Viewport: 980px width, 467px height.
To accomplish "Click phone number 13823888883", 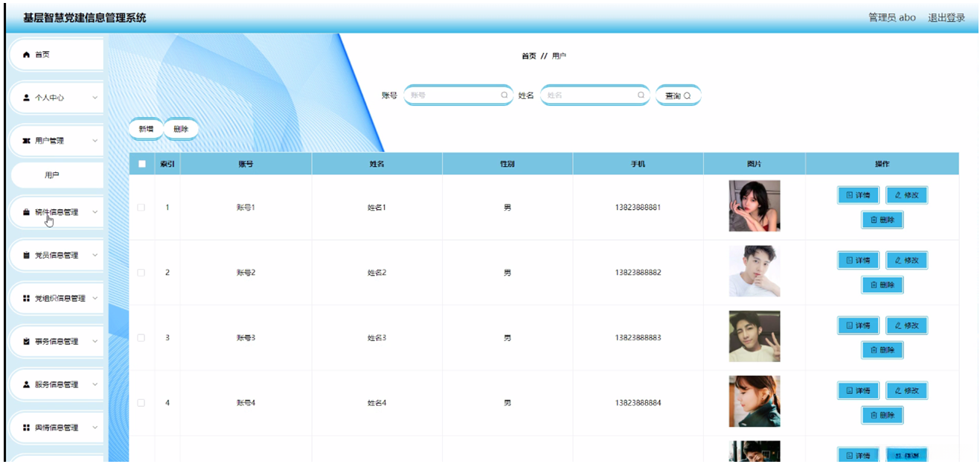I will pyautogui.click(x=638, y=338).
